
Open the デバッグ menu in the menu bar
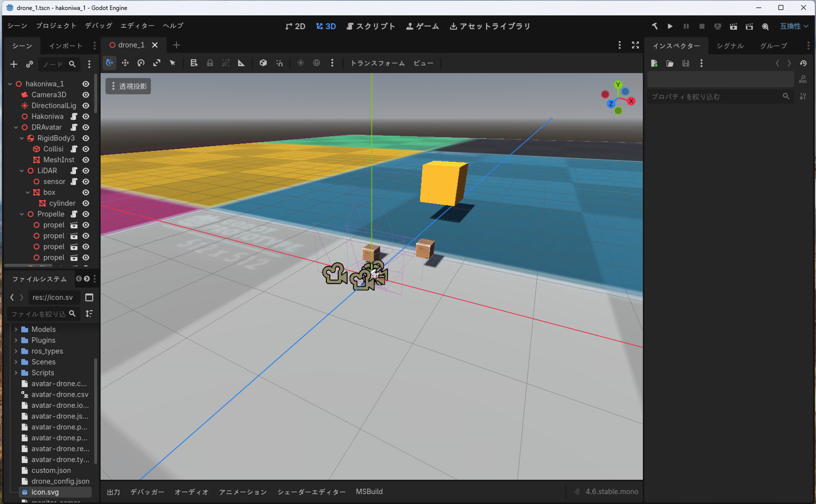coord(98,26)
